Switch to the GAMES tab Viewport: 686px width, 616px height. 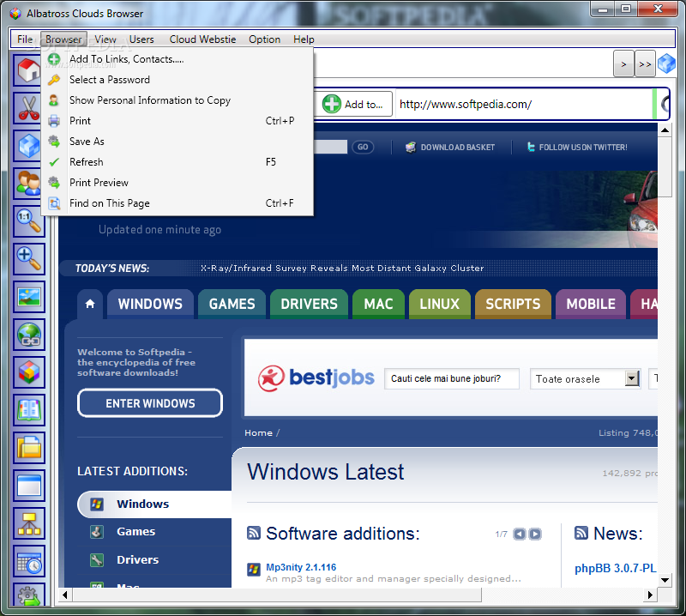point(232,304)
